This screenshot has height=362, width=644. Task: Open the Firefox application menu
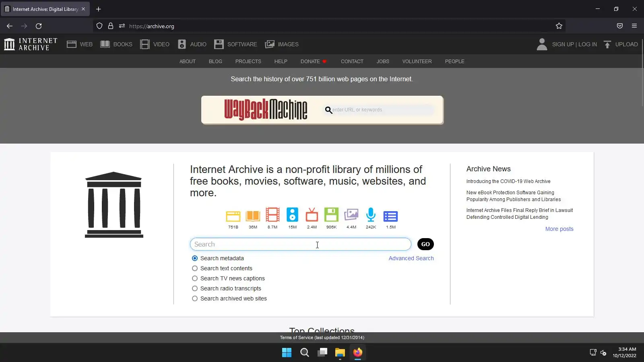click(x=634, y=26)
